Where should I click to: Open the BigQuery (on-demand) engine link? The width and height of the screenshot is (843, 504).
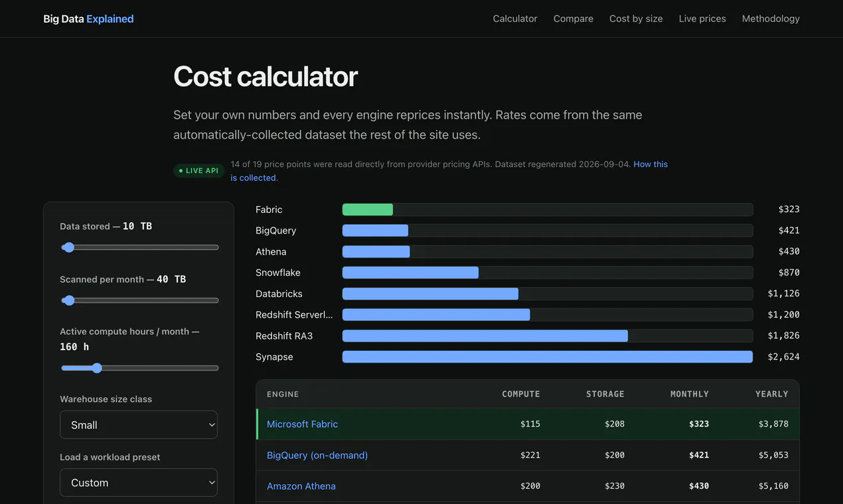317,455
